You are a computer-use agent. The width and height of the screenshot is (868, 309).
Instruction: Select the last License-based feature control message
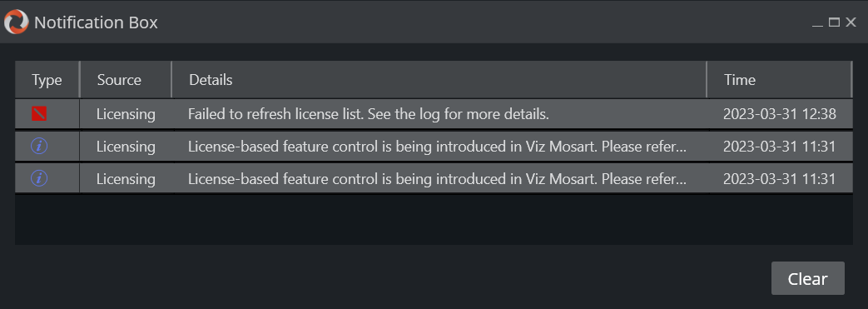[437, 179]
